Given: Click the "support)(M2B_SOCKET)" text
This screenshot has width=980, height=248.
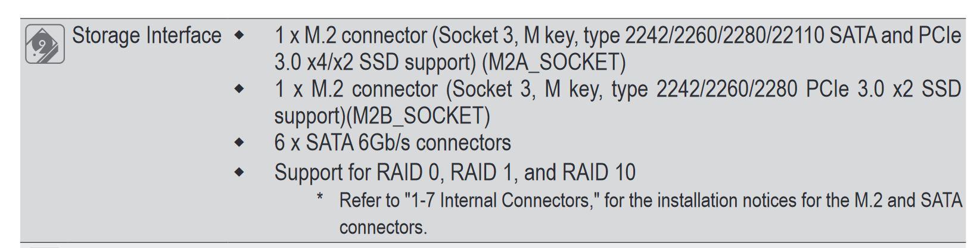Looking at the screenshot, I should [x=382, y=116].
